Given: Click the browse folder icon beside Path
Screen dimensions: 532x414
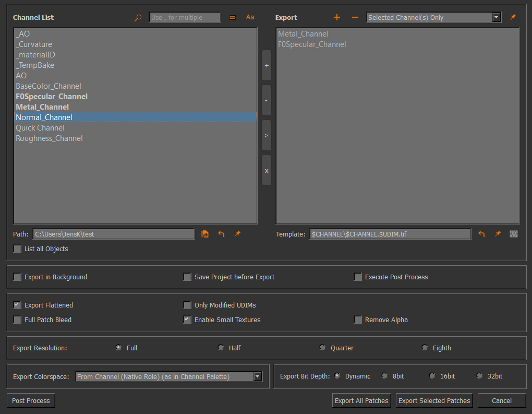Looking at the screenshot, I should pos(205,234).
